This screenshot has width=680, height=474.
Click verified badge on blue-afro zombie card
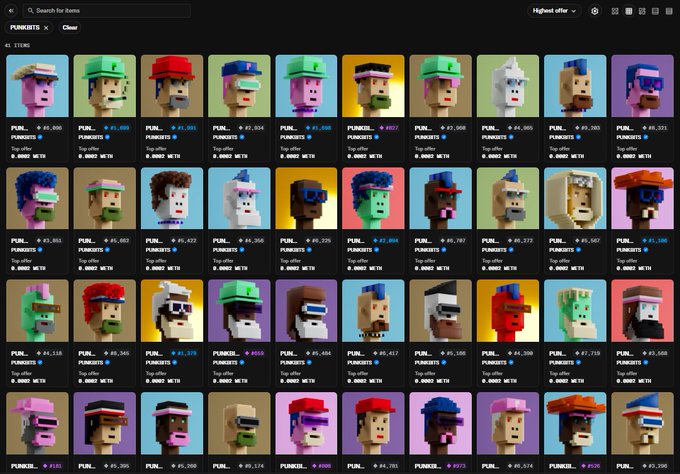[376, 250]
